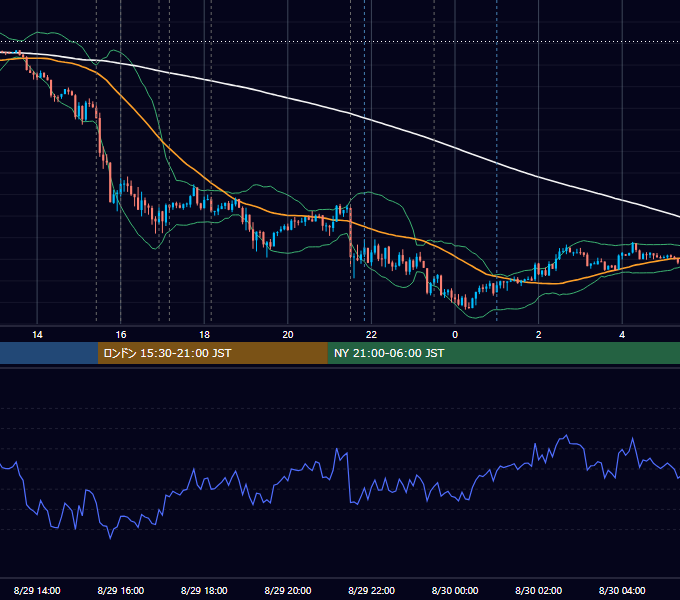Click the NY 21:00-06:00 JST session bar
Viewport: 680px width, 600px height.
tap(503, 353)
